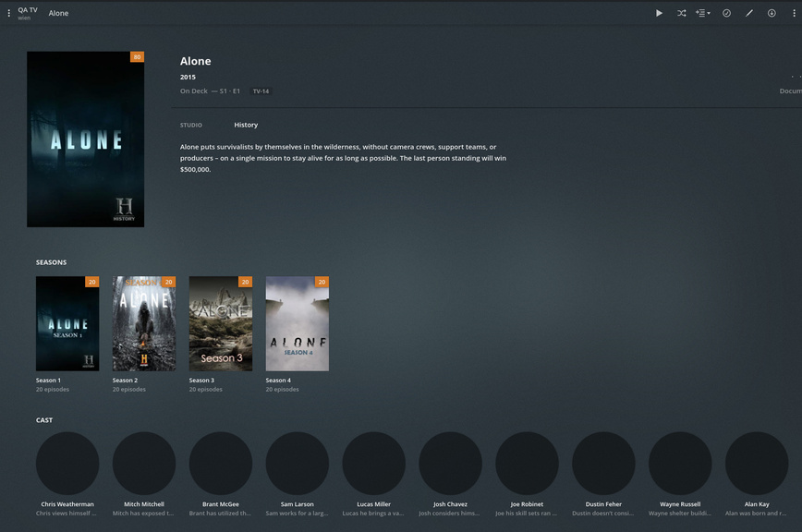Click the On Deck S1 E1 link
This screenshot has width=802, height=532.
(210, 91)
